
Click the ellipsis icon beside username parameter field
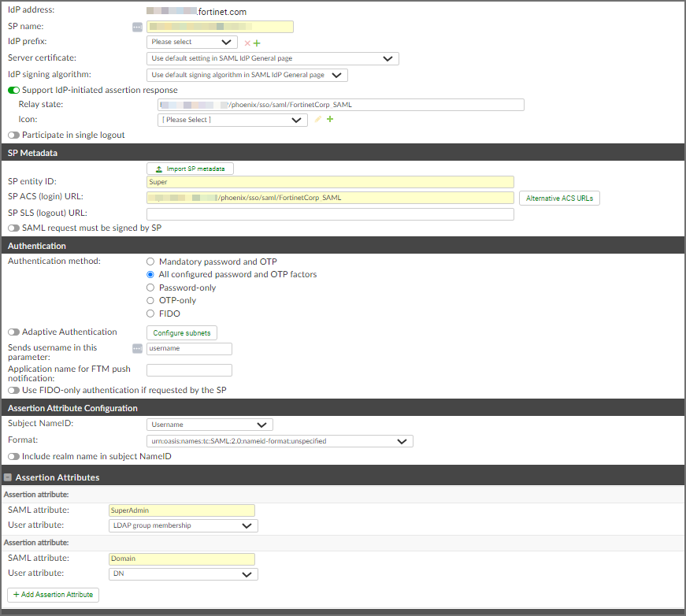pos(138,348)
